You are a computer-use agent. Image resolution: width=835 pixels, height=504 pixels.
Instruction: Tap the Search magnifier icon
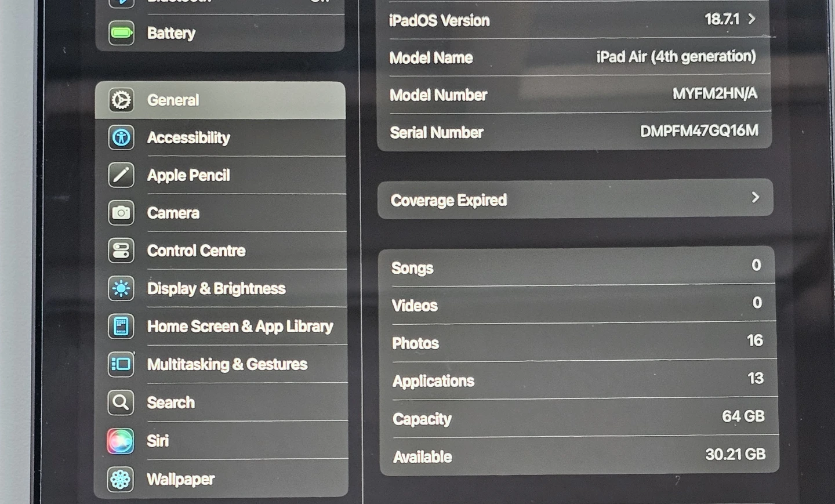pyautogui.click(x=121, y=403)
